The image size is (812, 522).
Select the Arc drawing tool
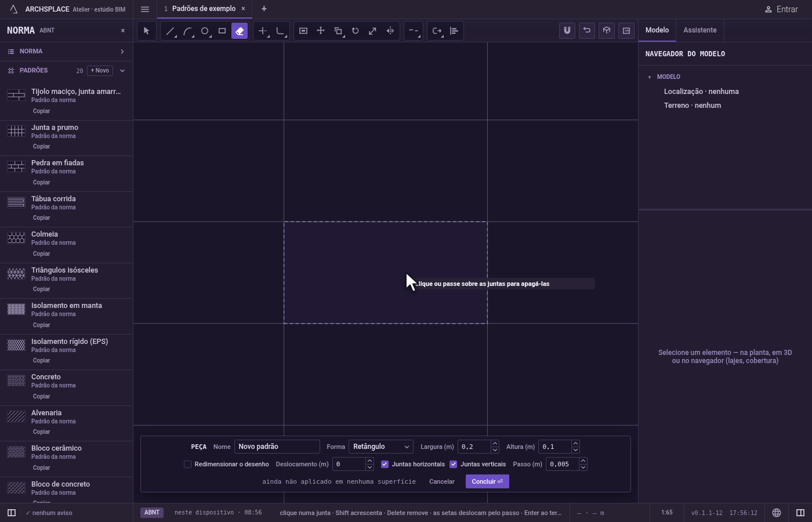click(x=187, y=31)
